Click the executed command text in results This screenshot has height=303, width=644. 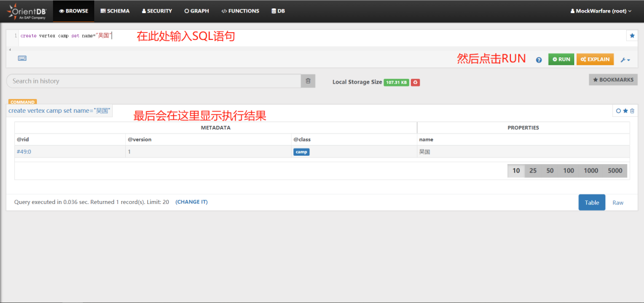60,110
